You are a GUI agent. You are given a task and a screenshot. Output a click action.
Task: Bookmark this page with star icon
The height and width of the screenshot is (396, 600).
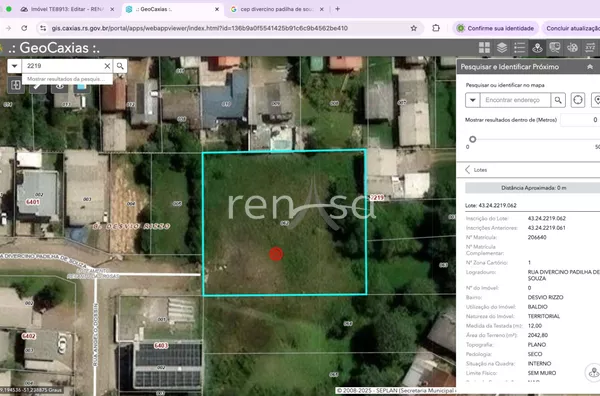click(414, 28)
